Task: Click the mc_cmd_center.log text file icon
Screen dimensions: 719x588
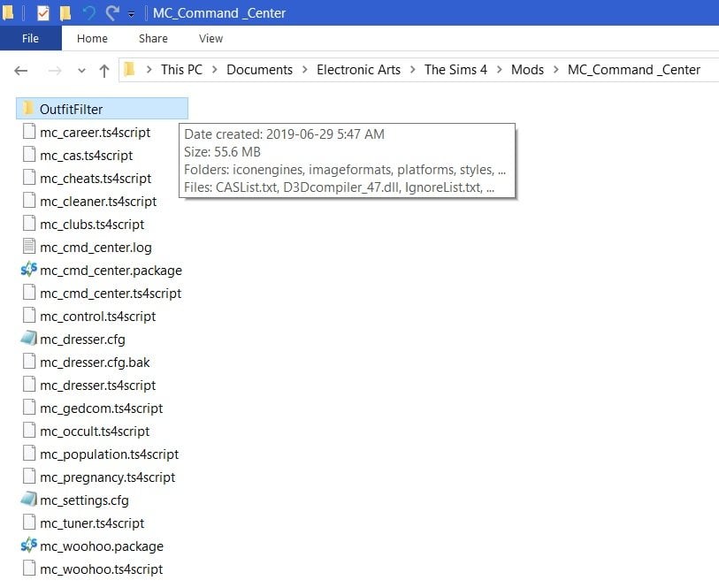Action: coord(29,246)
